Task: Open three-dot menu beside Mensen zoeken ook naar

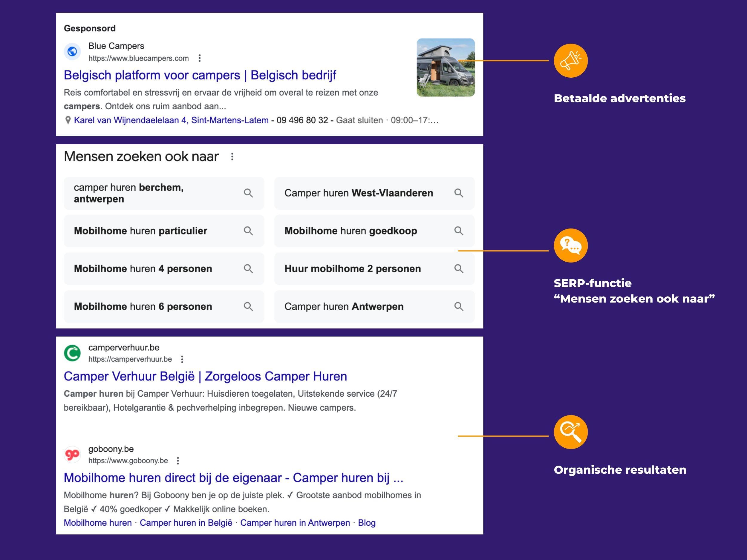Action: pyautogui.click(x=232, y=157)
